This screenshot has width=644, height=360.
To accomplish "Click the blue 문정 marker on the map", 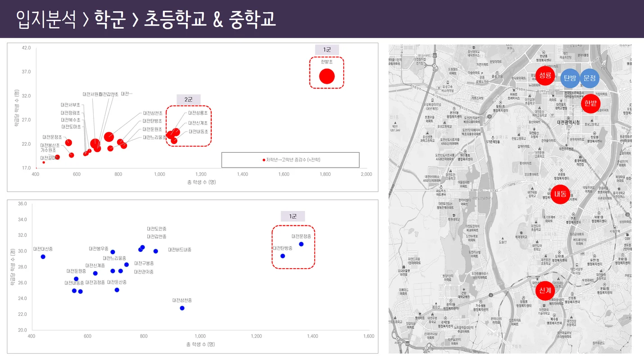I will coord(590,78).
